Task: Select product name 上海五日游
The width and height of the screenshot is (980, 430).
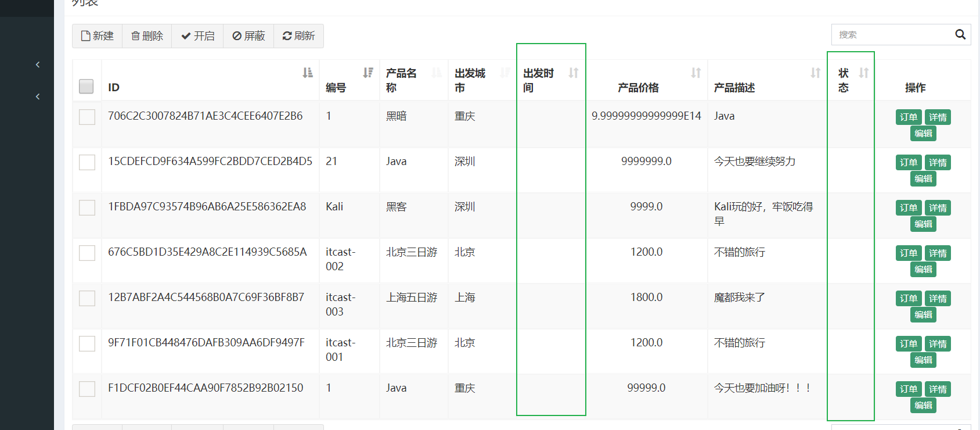Action: (412, 298)
